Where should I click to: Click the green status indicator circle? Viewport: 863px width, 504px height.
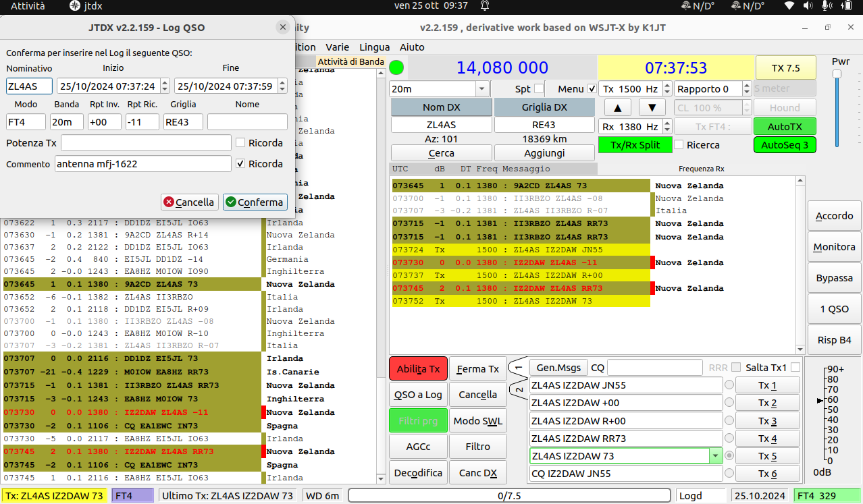pyautogui.click(x=396, y=67)
